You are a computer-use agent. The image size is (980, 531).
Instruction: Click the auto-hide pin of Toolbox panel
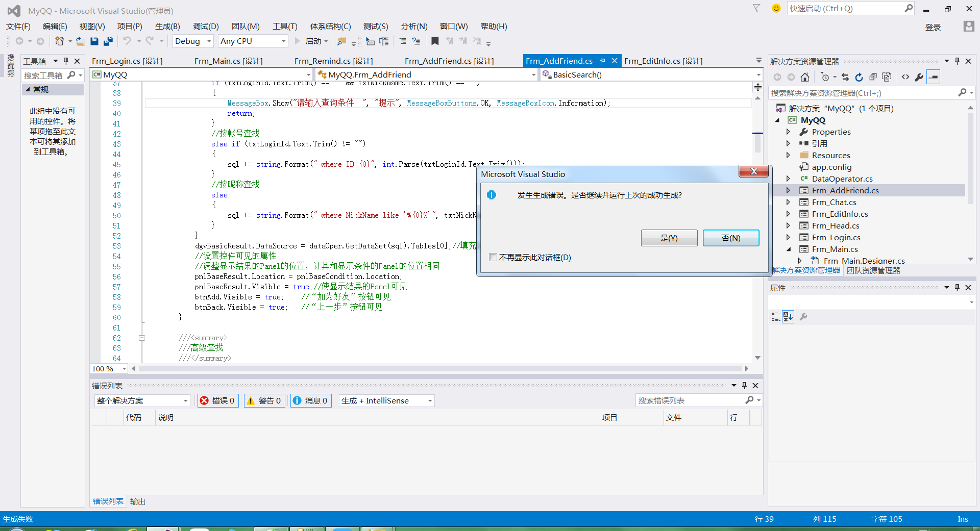(x=66, y=61)
